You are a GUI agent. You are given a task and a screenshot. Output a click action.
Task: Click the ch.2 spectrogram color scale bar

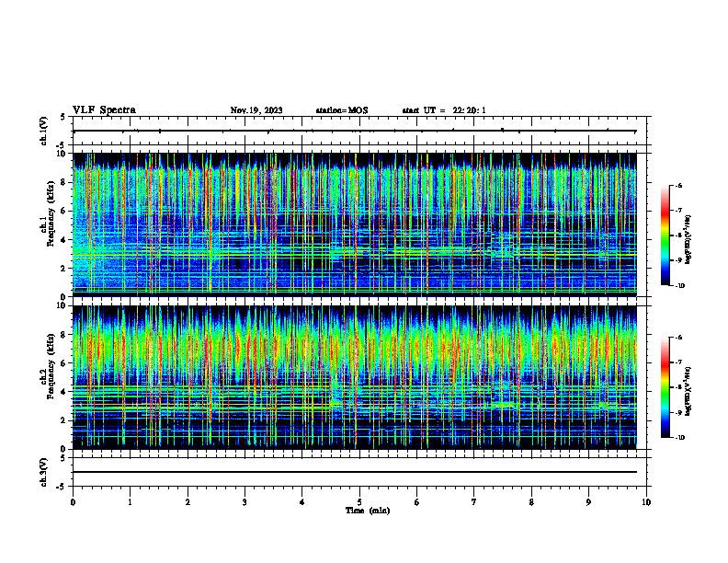pos(665,387)
